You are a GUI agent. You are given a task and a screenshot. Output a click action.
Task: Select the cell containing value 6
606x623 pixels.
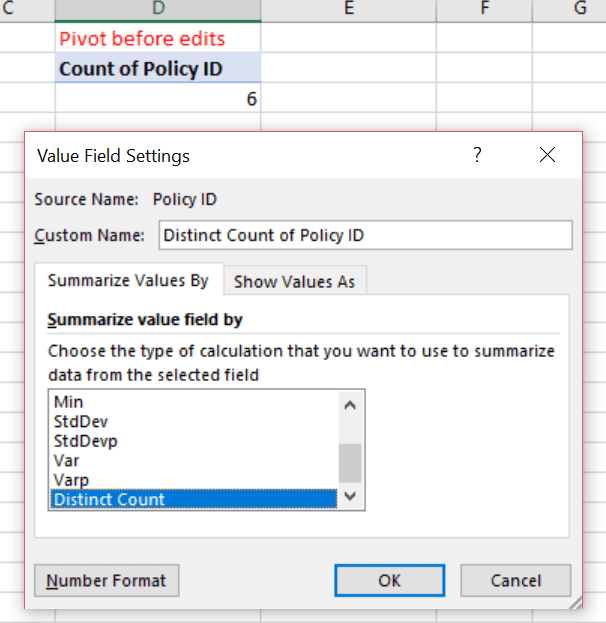click(x=158, y=98)
